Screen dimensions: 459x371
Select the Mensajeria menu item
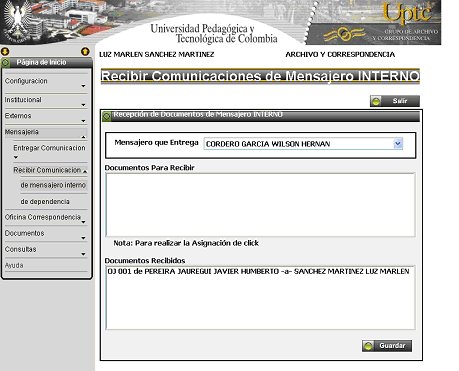pos(22,132)
